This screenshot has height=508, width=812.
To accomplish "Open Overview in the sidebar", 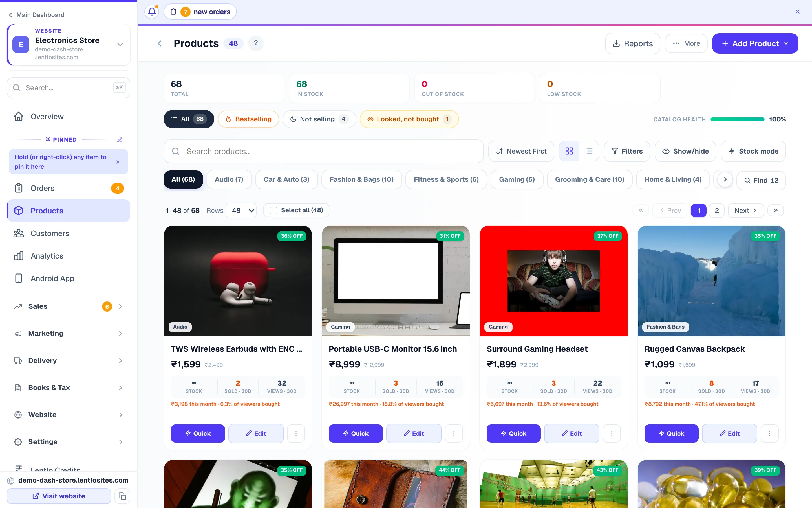I will [69, 116].
